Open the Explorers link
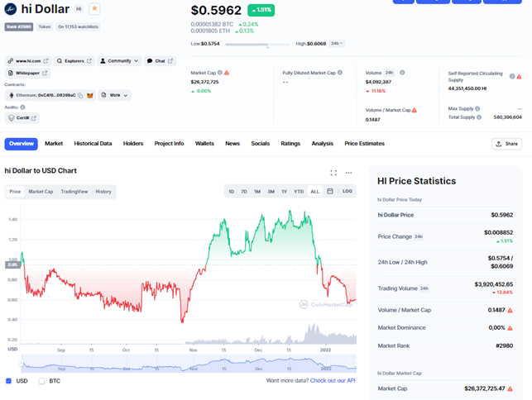This screenshot has height=400, width=532. tap(74, 61)
